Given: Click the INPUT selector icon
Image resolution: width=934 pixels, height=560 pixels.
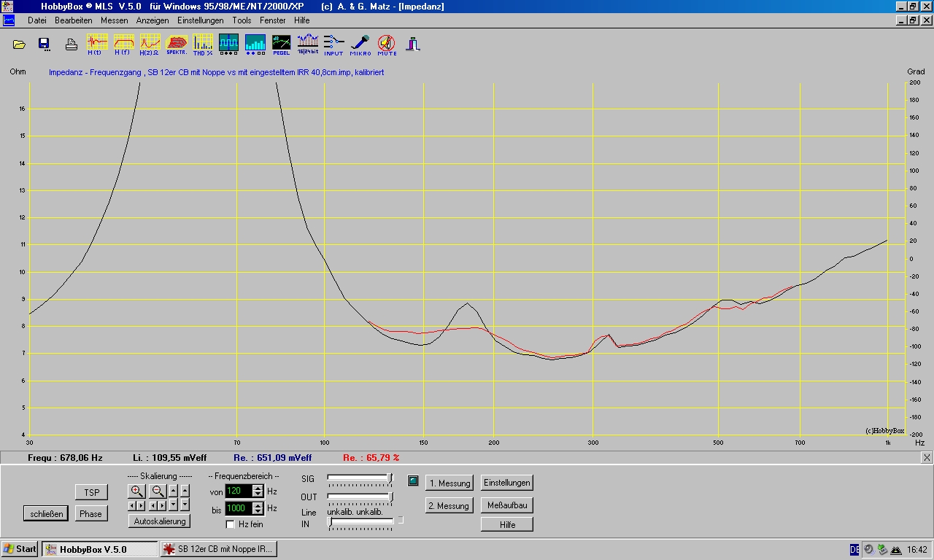Looking at the screenshot, I should [333, 44].
